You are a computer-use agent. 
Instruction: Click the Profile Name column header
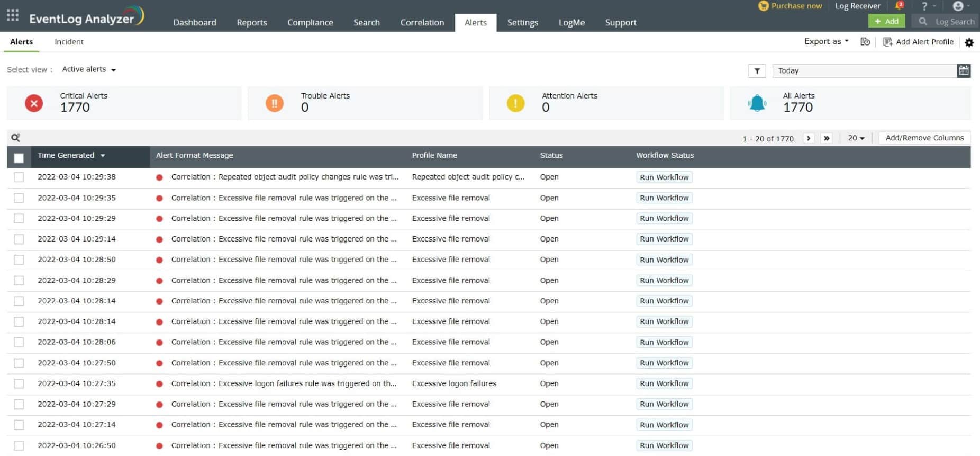pyautogui.click(x=434, y=155)
